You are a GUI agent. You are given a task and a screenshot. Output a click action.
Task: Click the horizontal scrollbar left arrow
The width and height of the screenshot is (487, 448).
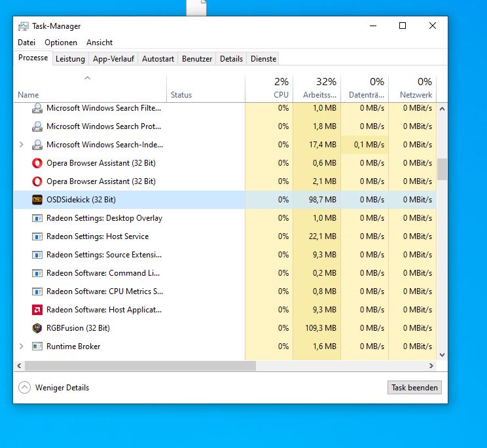point(19,365)
